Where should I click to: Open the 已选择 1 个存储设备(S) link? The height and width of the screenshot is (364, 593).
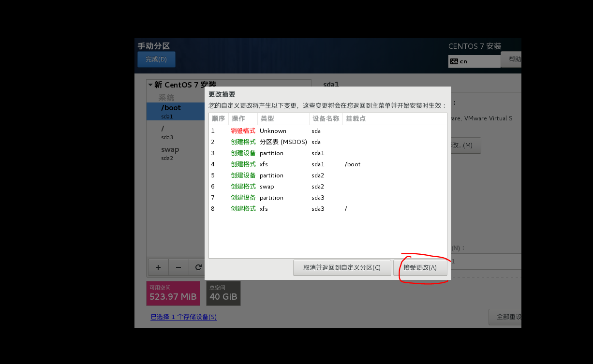(x=184, y=317)
